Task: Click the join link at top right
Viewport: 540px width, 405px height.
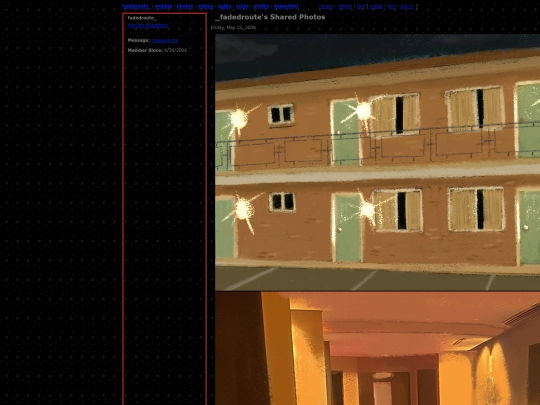Action: click(392, 6)
